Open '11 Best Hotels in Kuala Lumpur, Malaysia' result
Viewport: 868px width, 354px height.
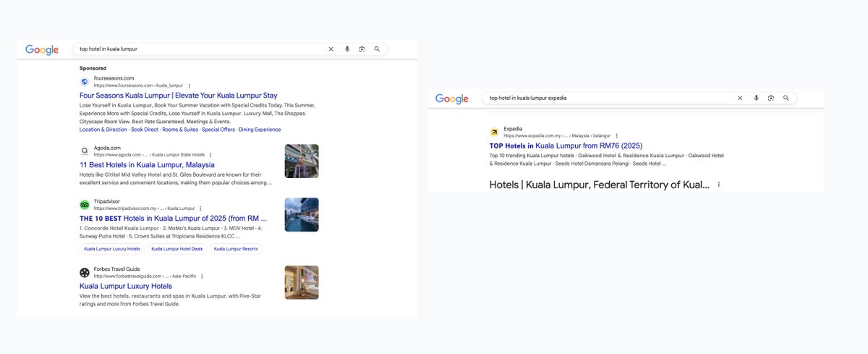(147, 164)
